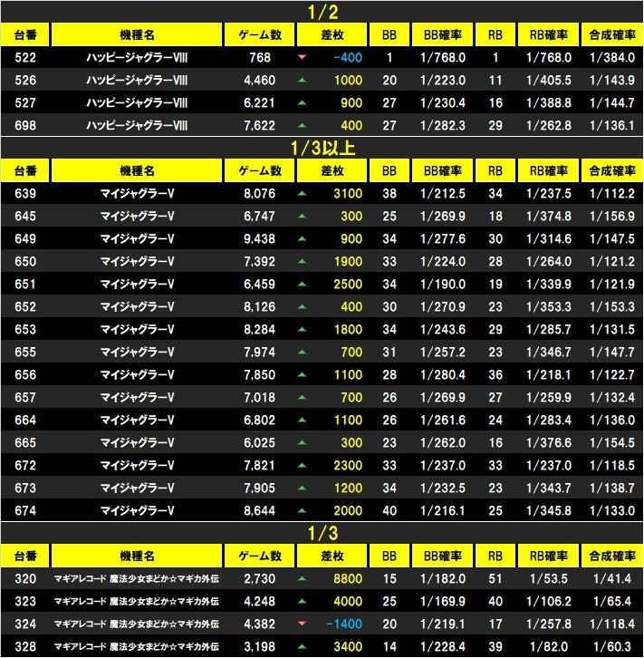Click the green up arrow in row 674

[302, 510]
